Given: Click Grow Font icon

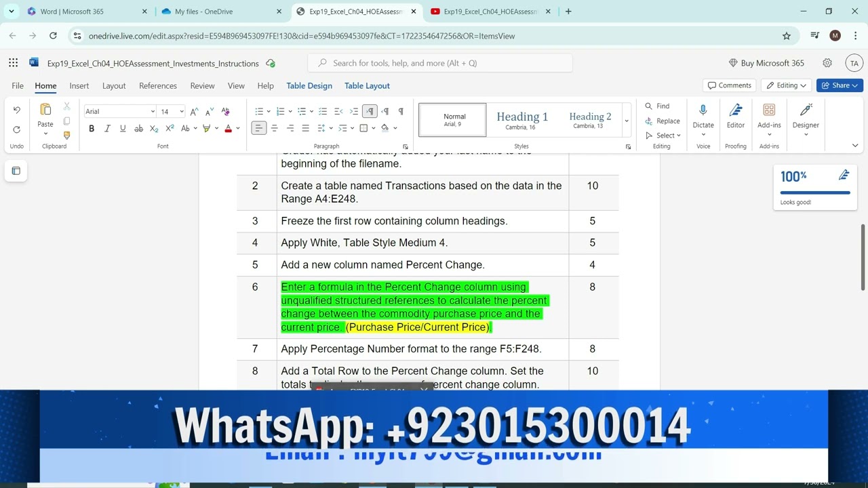Looking at the screenshot, I should tap(195, 111).
